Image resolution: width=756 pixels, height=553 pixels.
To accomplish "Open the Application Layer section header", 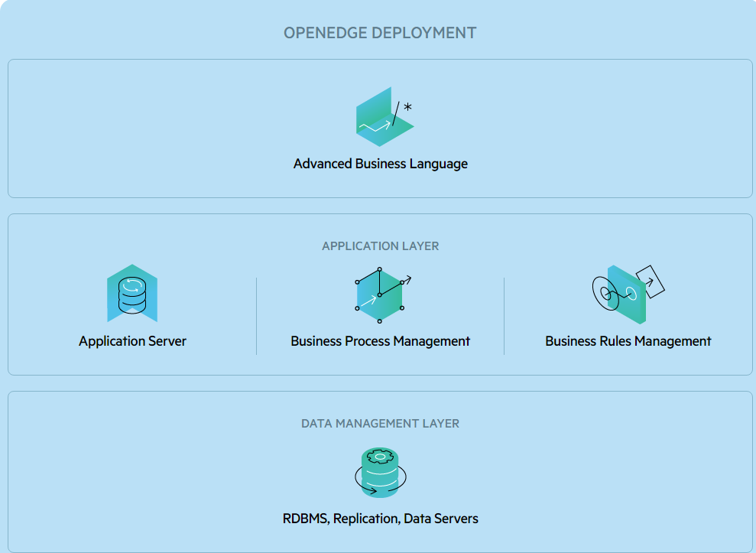I will [x=381, y=246].
